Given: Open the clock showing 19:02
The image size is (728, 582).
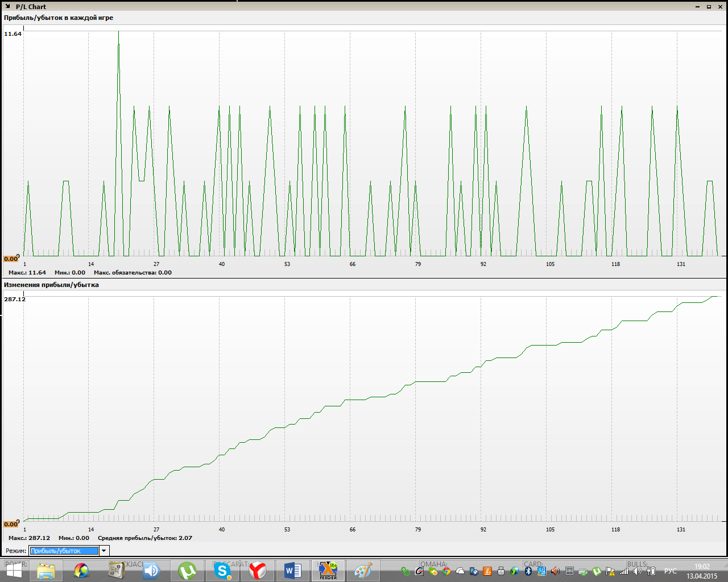Looking at the screenshot, I should point(702,571).
